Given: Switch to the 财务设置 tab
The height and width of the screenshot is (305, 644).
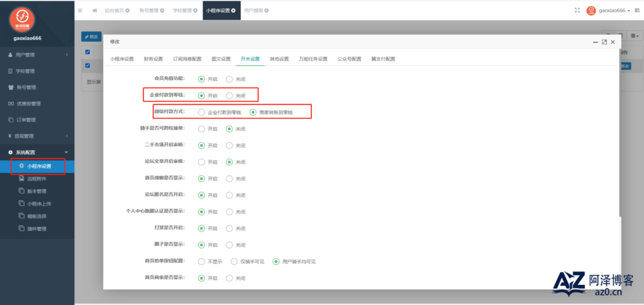Looking at the screenshot, I should 153,59.
